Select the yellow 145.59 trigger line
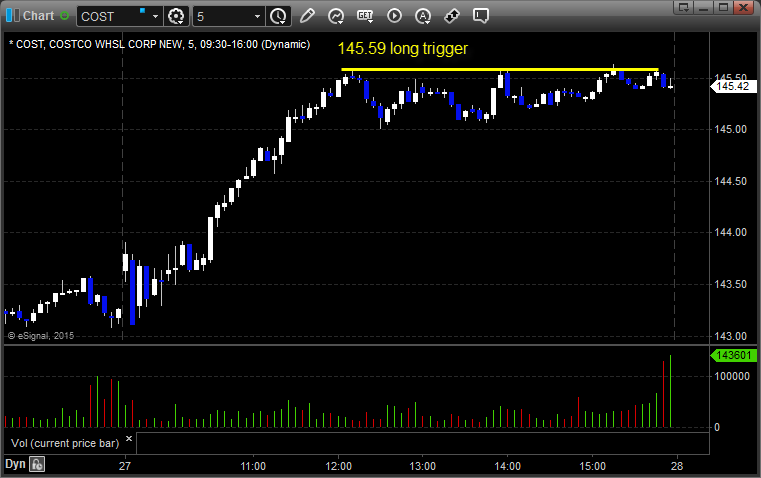This screenshot has height=478, width=761. click(500, 69)
